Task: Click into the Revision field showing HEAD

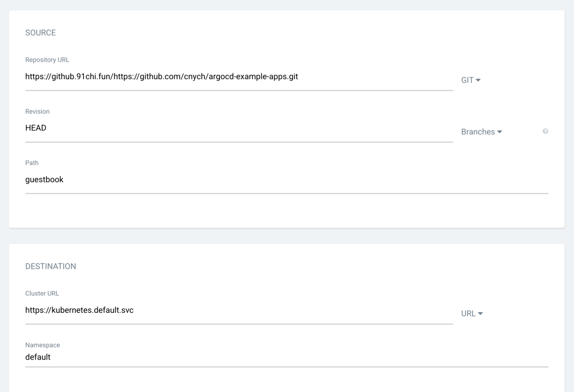Action: [239, 128]
